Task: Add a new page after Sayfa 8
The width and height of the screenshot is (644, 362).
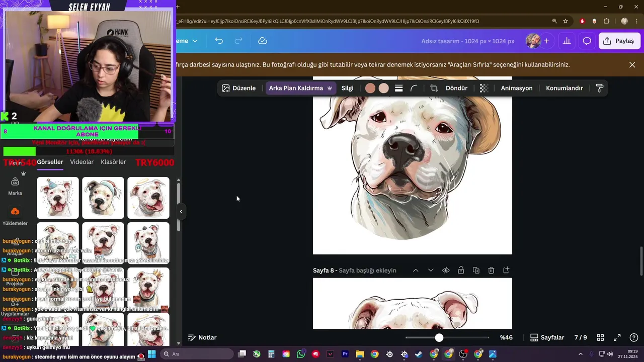Action: pyautogui.click(x=506, y=270)
